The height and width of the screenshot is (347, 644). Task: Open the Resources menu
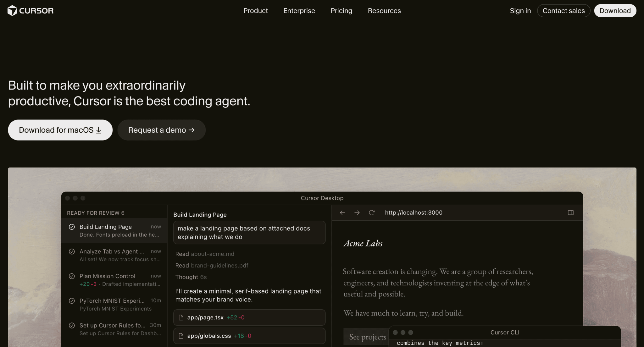(384, 11)
